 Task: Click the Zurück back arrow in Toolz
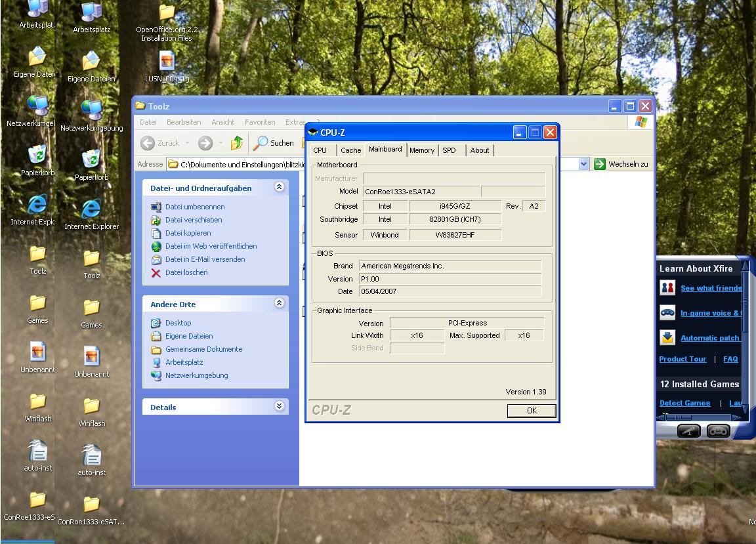pyautogui.click(x=148, y=143)
